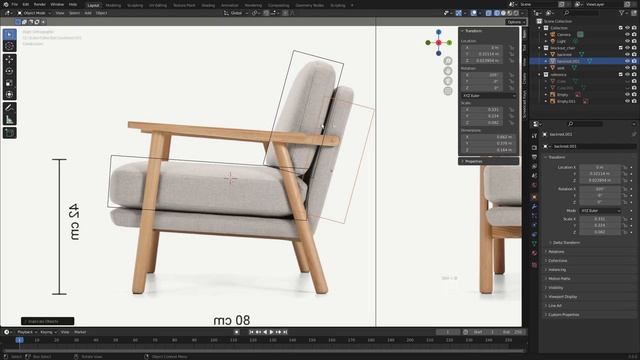Screen dimensions: 640x360
Task: Click the timeline horizontal scrollbar
Action: tap(263, 350)
